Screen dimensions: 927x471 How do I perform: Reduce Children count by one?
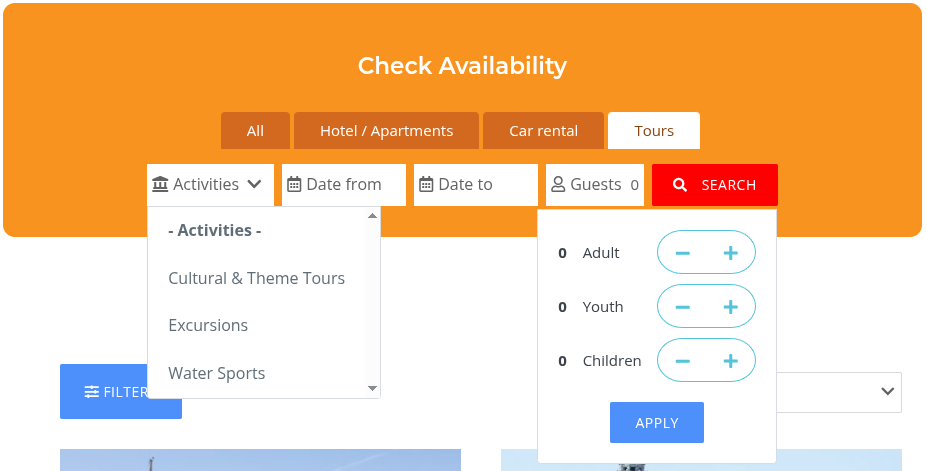(x=682, y=361)
